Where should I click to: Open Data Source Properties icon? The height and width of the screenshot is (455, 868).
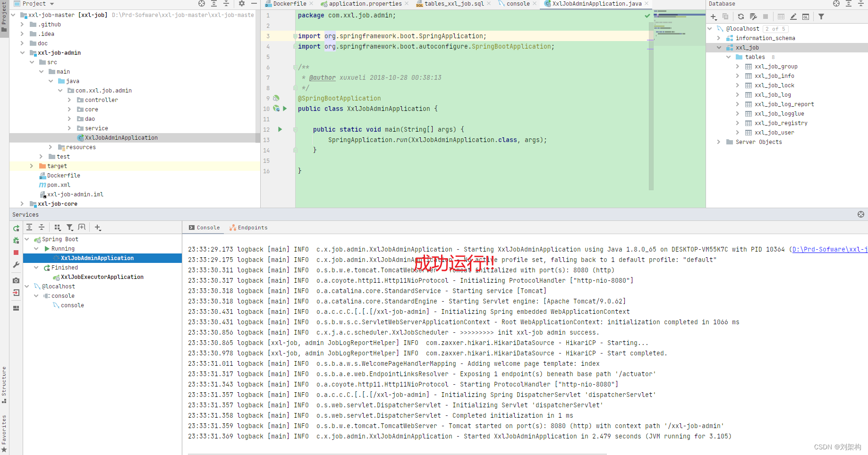pyautogui.click(x=753, y=17)
